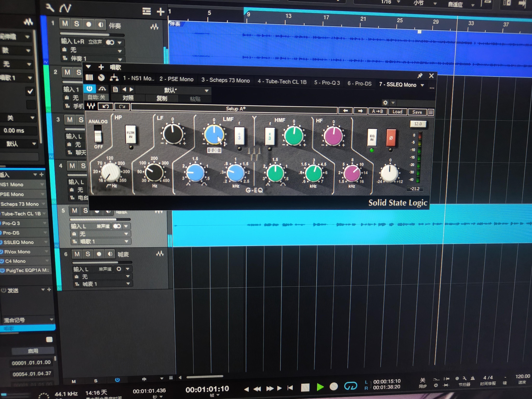Screen dimensions: 532x399
Task: Click the bars view icon in plugin header
Action: (89, 77)
